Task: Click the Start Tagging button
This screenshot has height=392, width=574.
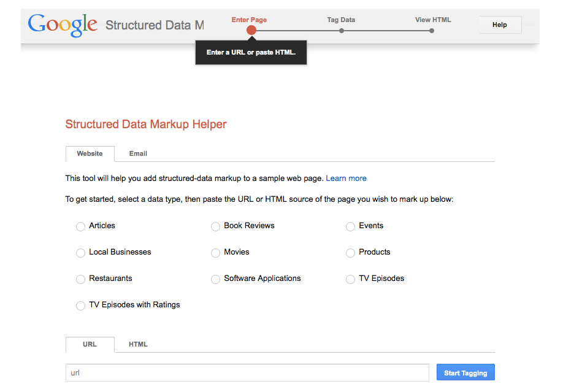Action: 465,372
